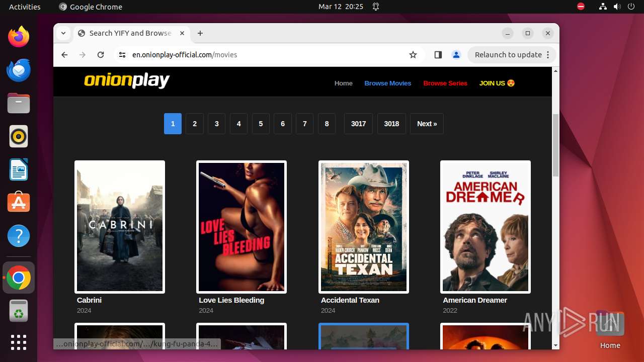
Task: Click the scroll up arrow of the page
Action: pos(555,71)
